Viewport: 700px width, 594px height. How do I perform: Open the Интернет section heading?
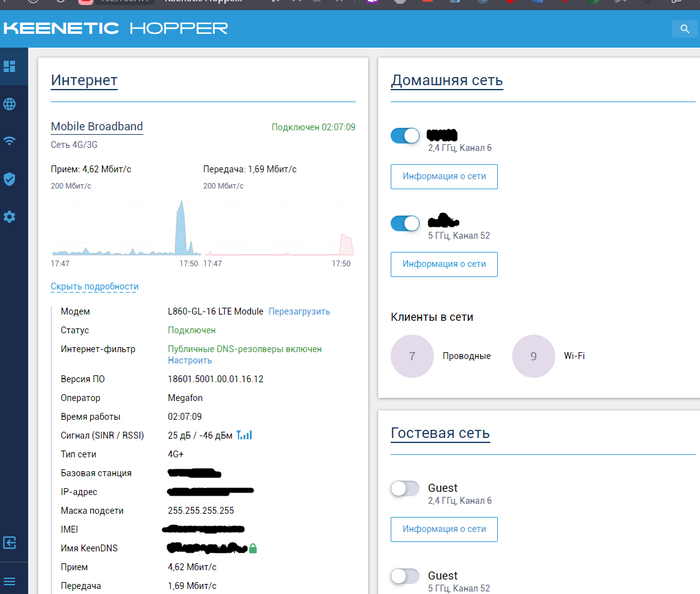84,80
